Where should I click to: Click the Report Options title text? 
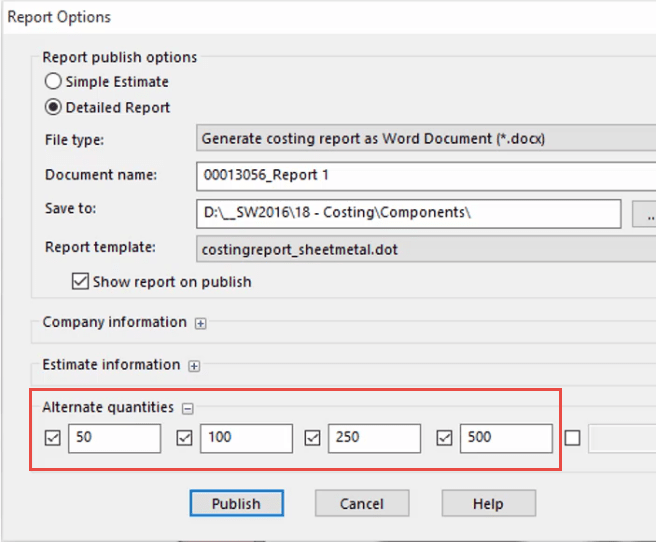click(59, 17)
